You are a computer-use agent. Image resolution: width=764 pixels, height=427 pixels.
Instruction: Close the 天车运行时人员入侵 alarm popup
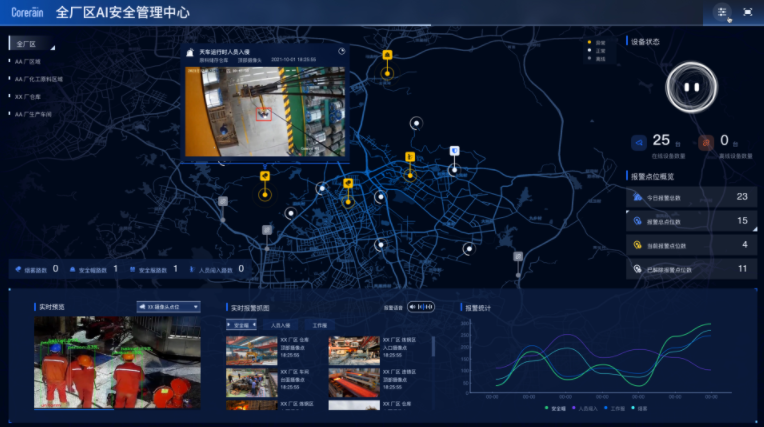point(341,52)
